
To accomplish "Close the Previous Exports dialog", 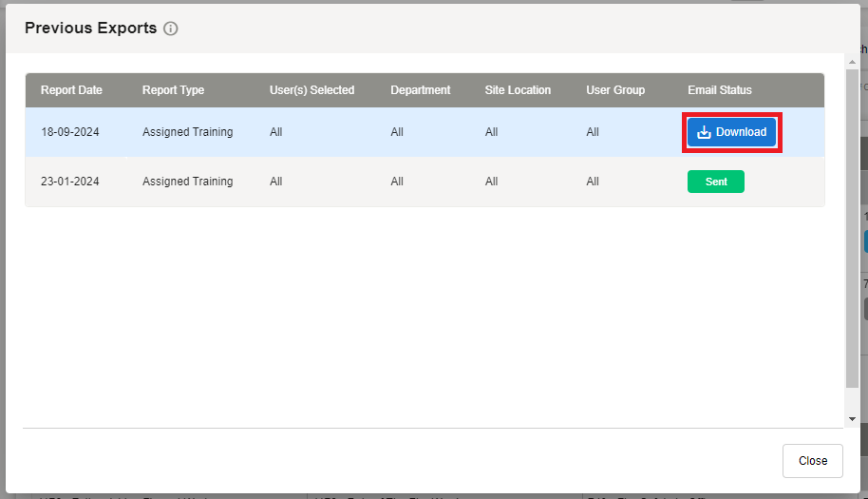I will coord(812,460).
